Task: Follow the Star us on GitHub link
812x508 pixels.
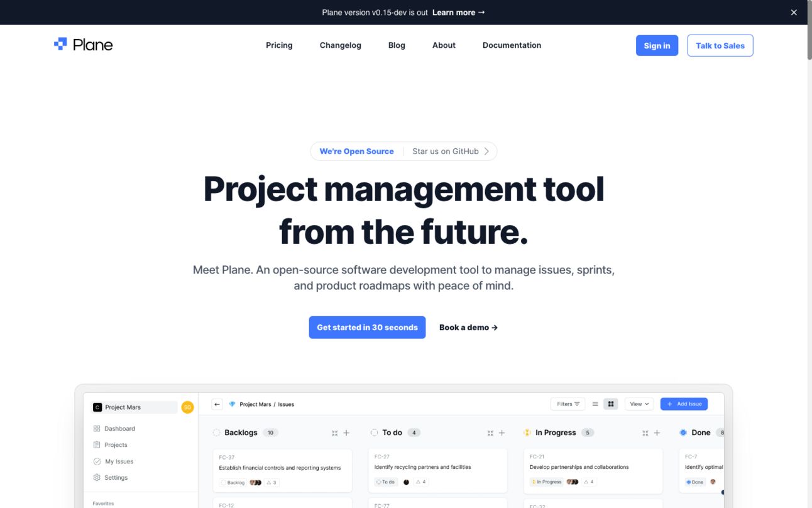Action: (x=446, y=152)
